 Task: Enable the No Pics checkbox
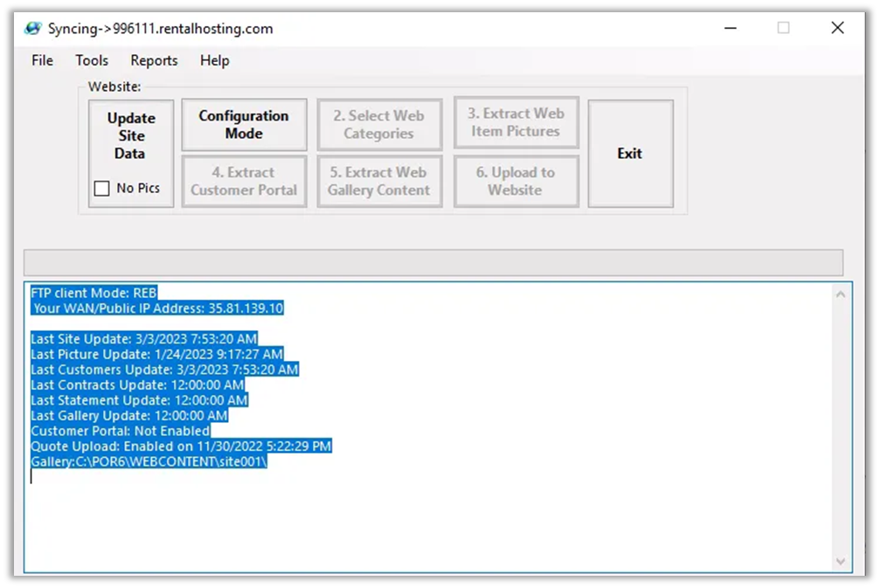click(x=102, y=189)
